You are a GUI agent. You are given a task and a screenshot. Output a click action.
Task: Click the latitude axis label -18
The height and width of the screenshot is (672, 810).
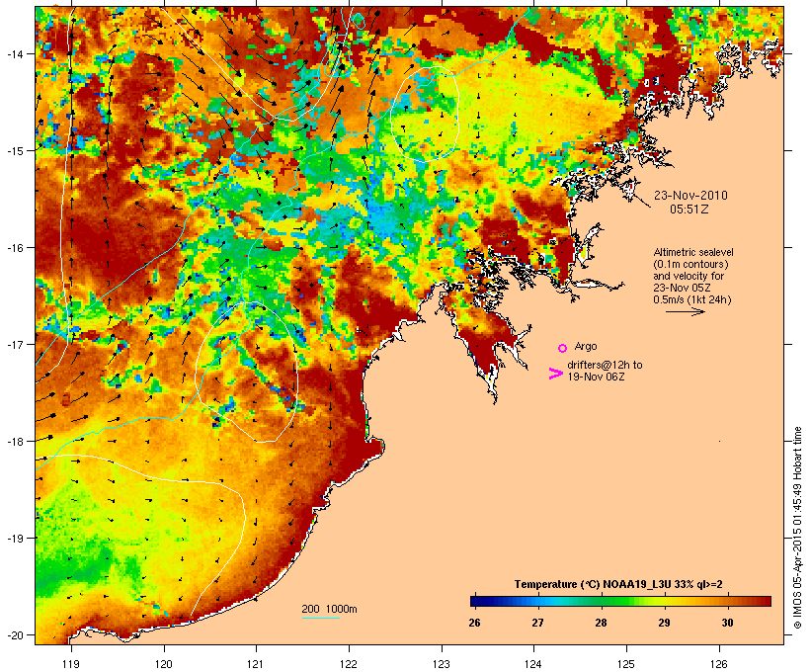14,441
